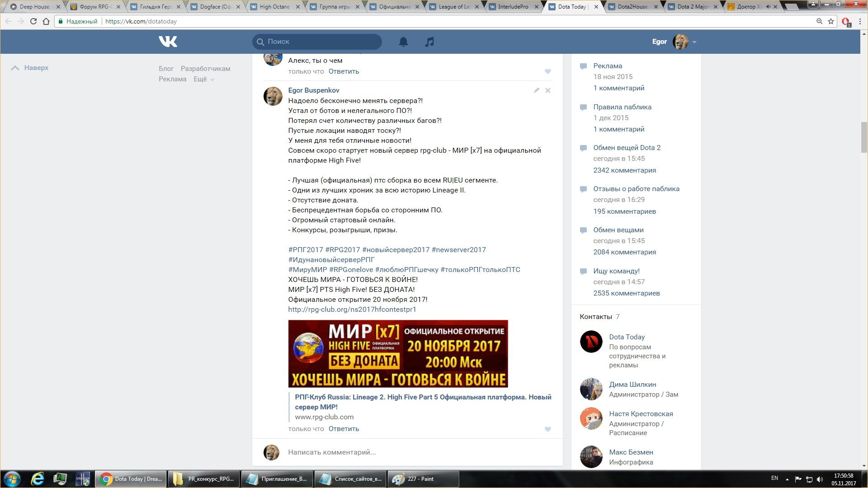Reply to 'Алекс, ты о чем' comment
The image size is (868, 488).
point(344,71)
